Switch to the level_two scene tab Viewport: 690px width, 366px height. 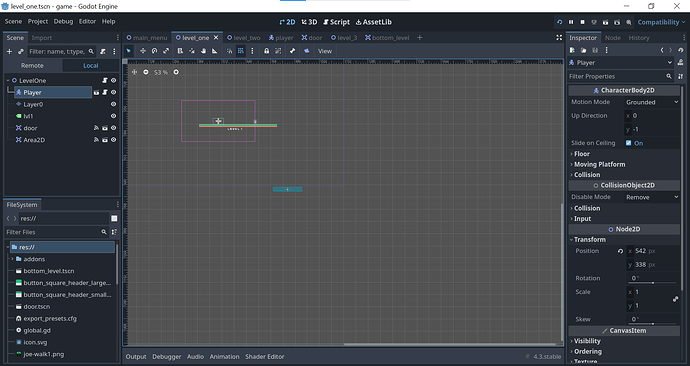pyautogui.click(x=243, y=38)
